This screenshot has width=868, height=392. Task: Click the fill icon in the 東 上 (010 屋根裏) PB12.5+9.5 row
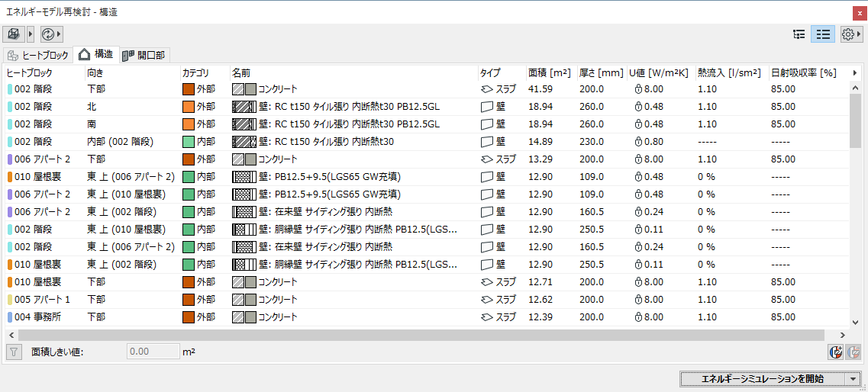click(x=244, y=194)
